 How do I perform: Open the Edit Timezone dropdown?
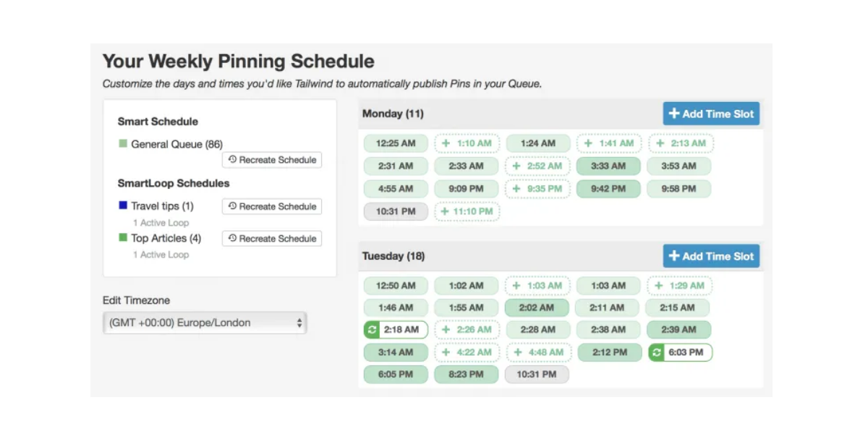tap(205, 323)
